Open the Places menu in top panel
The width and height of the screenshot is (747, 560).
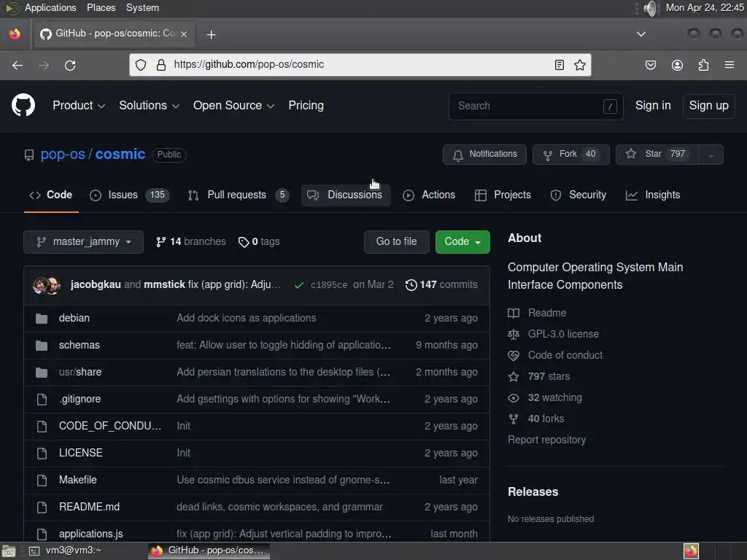click(101, 8)
